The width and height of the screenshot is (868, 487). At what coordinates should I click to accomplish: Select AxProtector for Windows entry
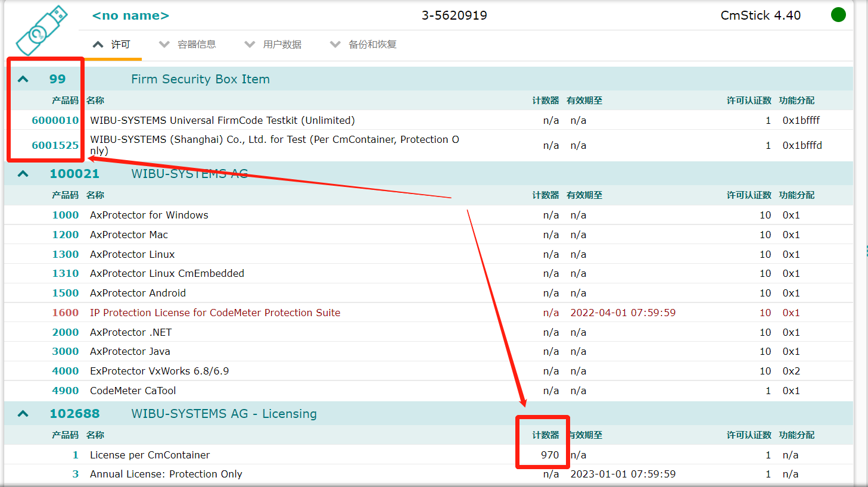click(x=149, y=215)
